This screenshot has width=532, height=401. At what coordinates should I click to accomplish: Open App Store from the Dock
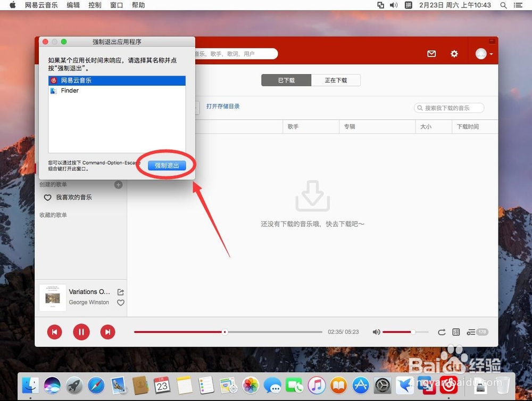pos(360,386)
